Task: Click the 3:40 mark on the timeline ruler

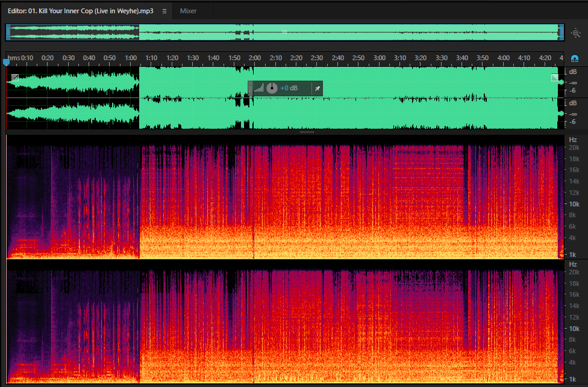Action: click(x=462, y=58)
